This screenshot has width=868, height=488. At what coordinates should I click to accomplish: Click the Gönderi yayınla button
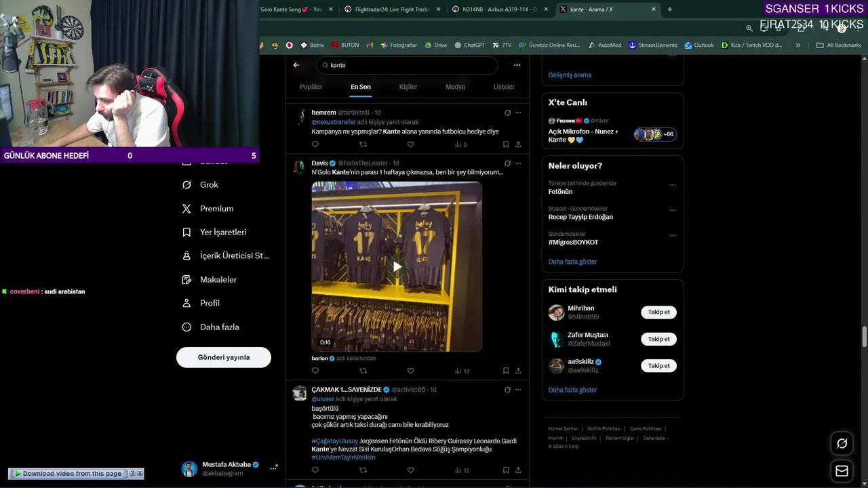224,357
